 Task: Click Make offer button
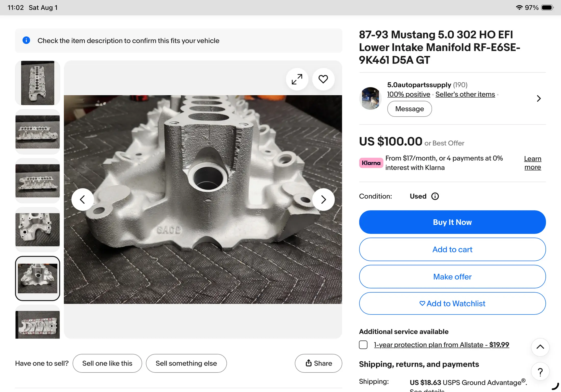[452, 277]
